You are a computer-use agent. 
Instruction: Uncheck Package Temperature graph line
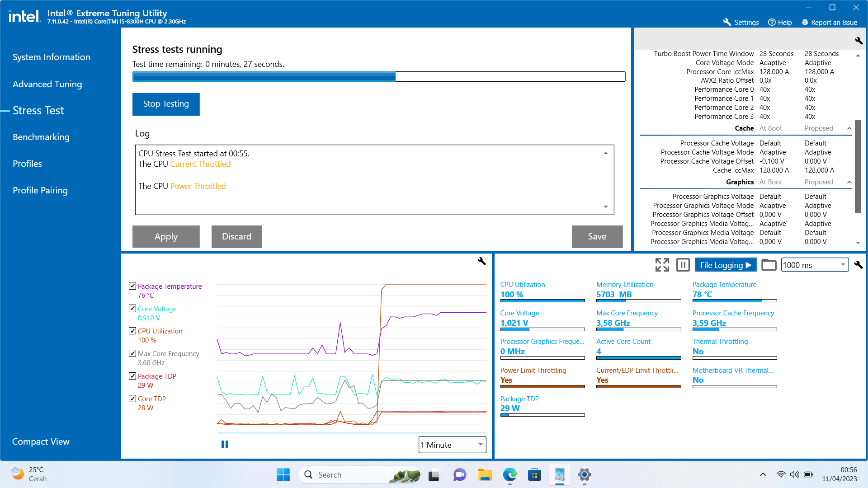click(132, 286)
